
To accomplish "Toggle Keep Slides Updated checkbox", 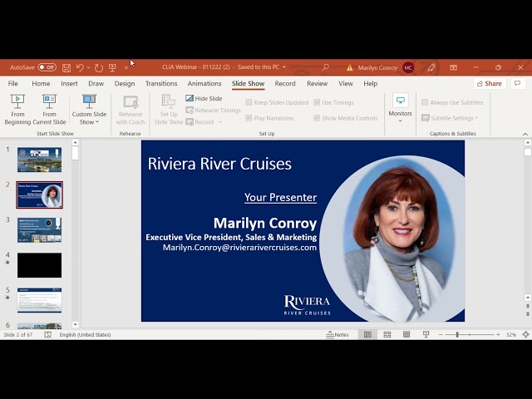I will (x=277, y=102).
